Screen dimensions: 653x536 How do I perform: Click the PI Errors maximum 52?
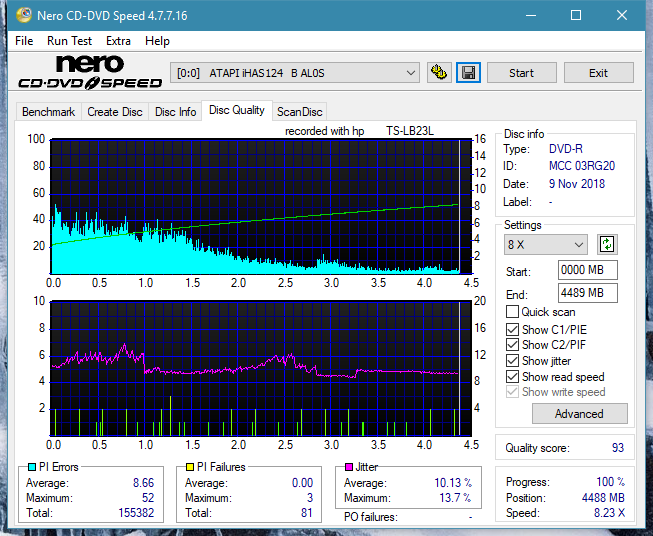148,498
